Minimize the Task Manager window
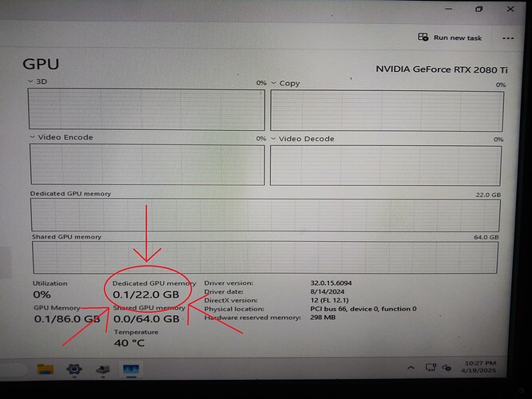 click(449, 9)
